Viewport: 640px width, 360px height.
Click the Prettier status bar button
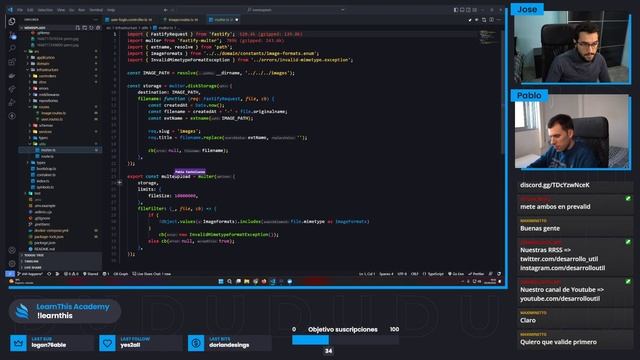(476, 274)
